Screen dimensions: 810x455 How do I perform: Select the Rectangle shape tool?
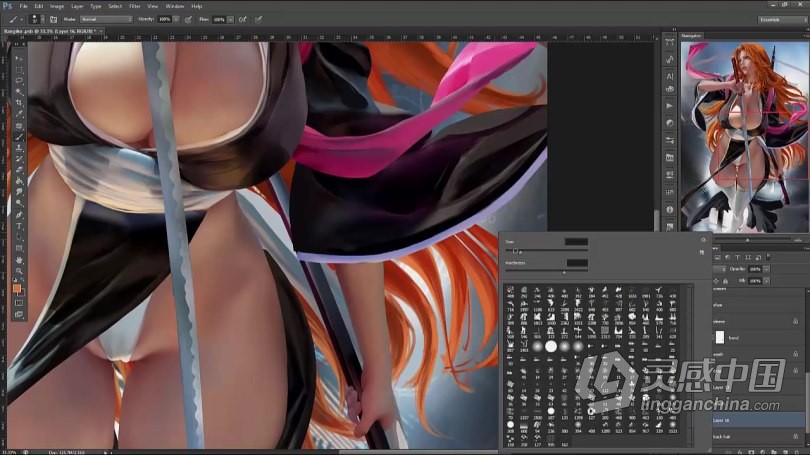coord(19,248)
